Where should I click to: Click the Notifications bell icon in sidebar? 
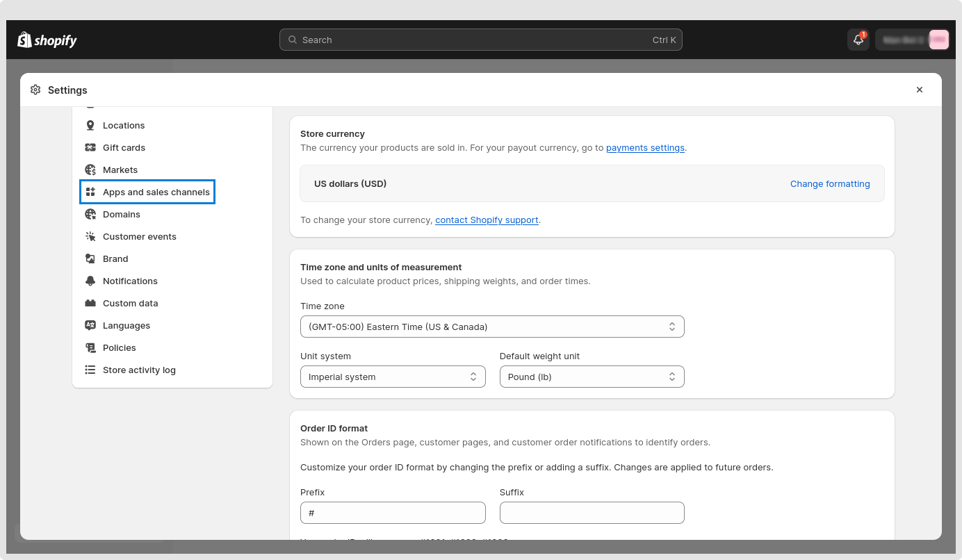click(90, 281)
